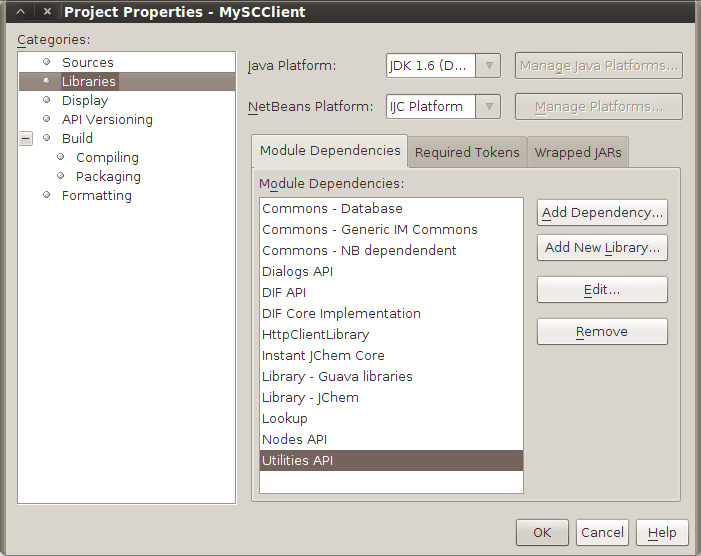Image resolution: width=701 pixels, height=556 pixels.
Task: Open Help for project properties
Action: (x=662, y=533)
